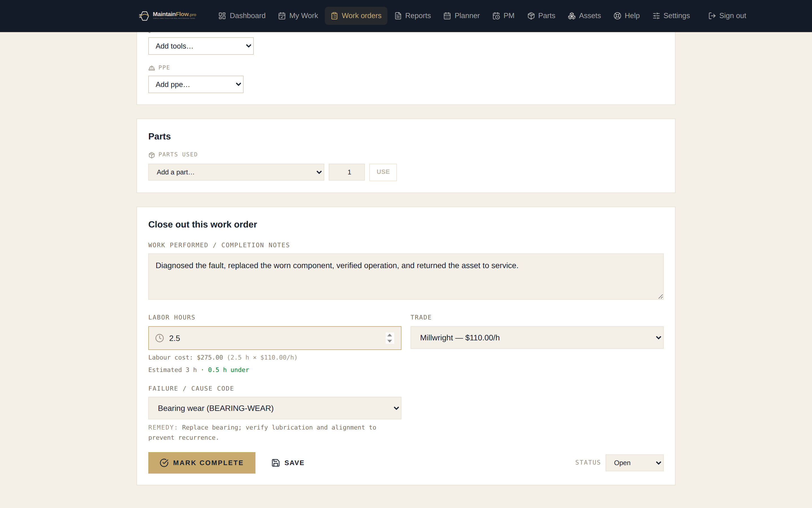
Task: Click the Labor Hours input showing 2.5
Action: (x=275, y=338)
